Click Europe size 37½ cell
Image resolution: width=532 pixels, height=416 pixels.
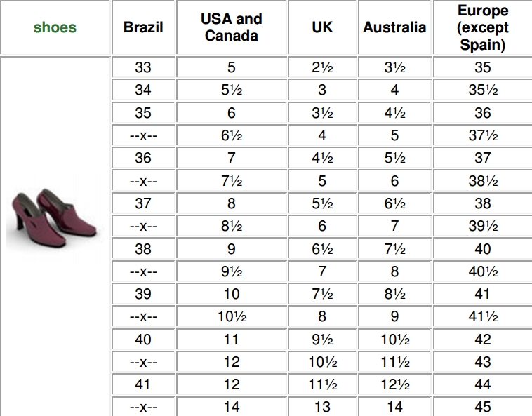(x=483, y=135)
